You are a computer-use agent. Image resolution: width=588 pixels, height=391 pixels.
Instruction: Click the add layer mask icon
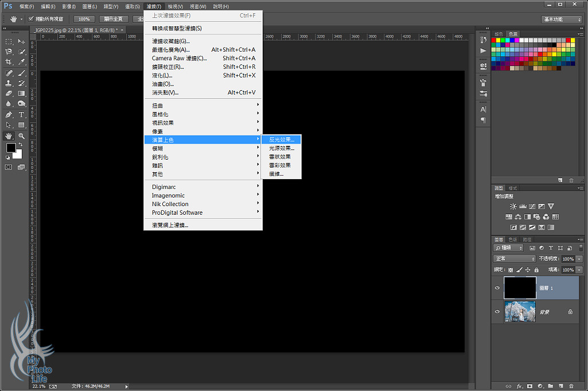529,386
